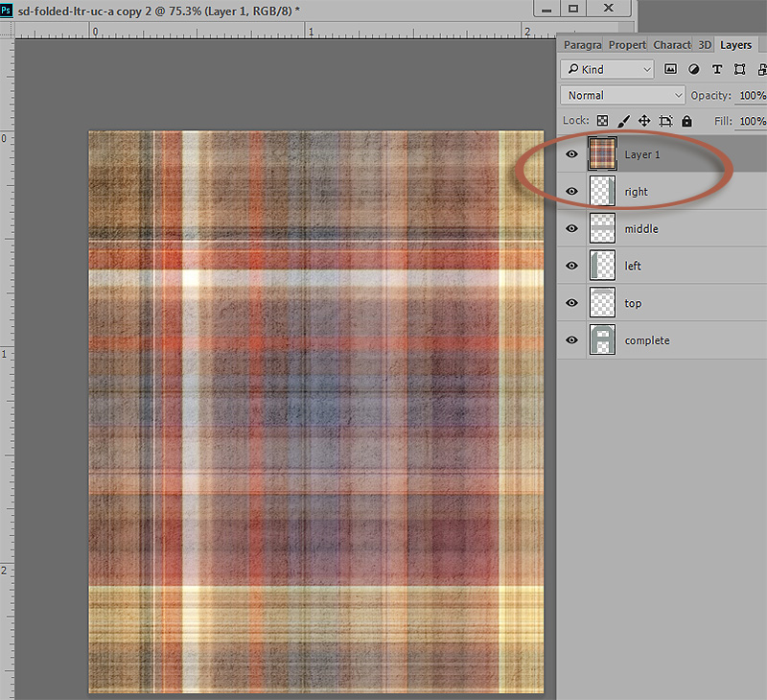The height and width of the screenshot is (700, 767).
Task: Enable lock transparent pixels
Action: click(603, 121)
